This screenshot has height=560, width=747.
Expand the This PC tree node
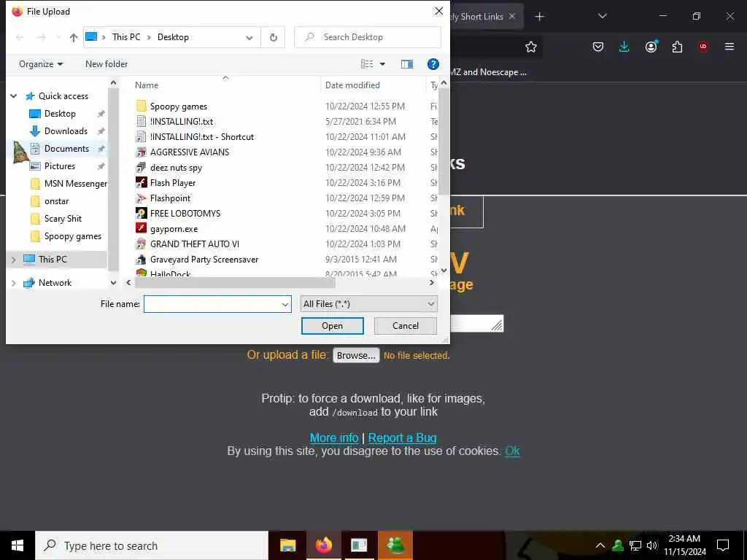[x=14, y=260]
